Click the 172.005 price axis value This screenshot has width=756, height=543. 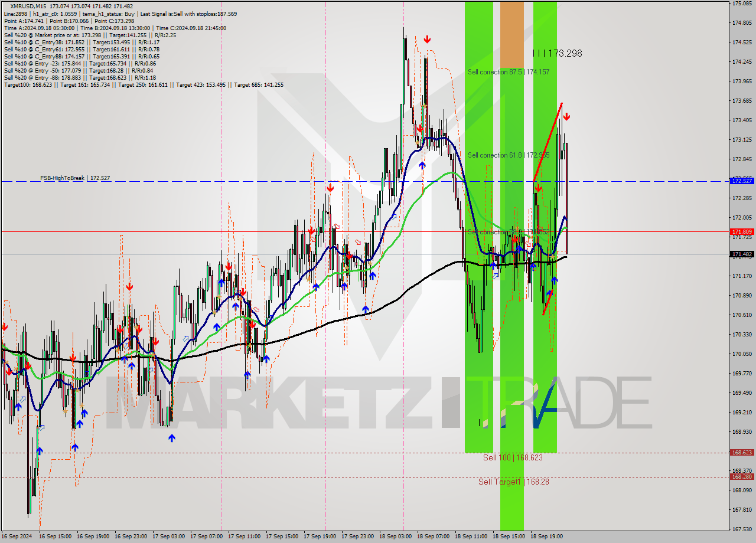click(x=741, y=218)
